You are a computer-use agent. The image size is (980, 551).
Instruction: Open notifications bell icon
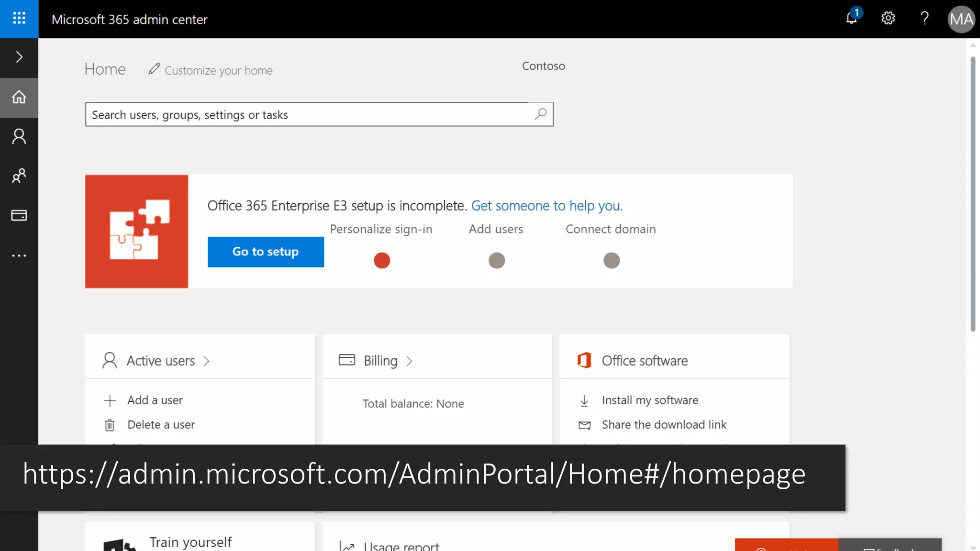852,18
